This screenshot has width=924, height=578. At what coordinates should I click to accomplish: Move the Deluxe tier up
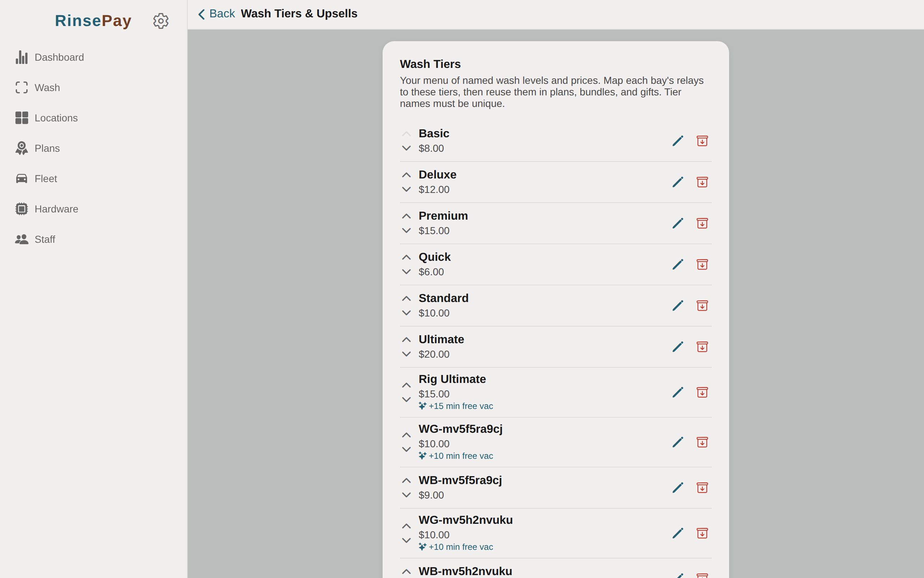click(406, 175)
